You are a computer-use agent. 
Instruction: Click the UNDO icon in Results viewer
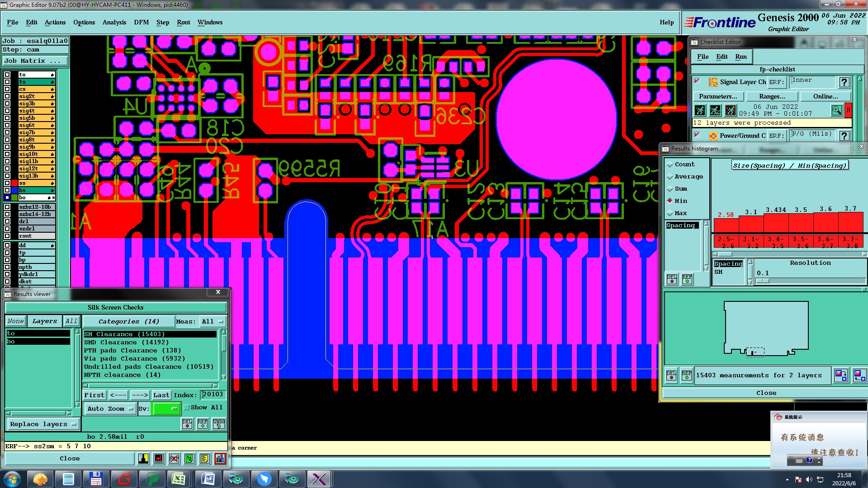click(219, 424)
